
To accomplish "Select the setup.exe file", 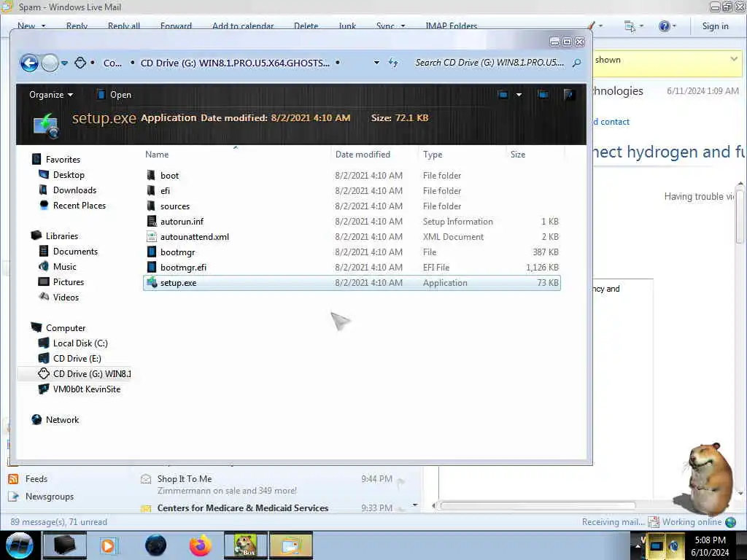I will (x=352, y=283).
